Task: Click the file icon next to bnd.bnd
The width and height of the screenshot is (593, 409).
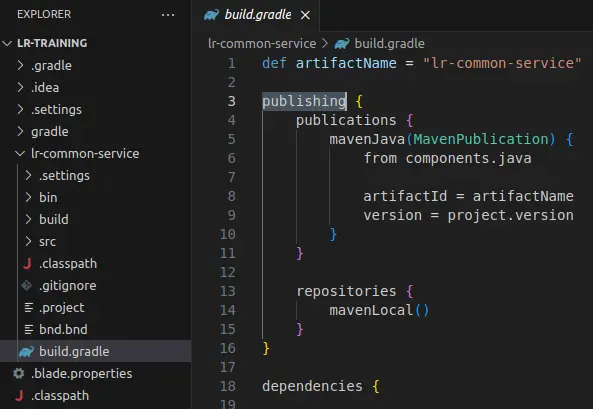Action: 29,330
